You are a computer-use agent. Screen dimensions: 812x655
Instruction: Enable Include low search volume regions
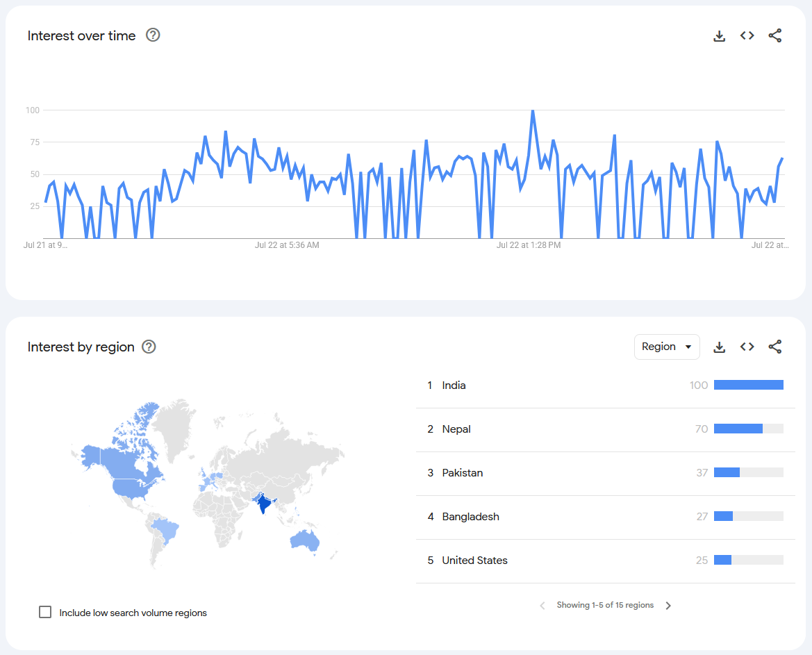tap(45, 612)
